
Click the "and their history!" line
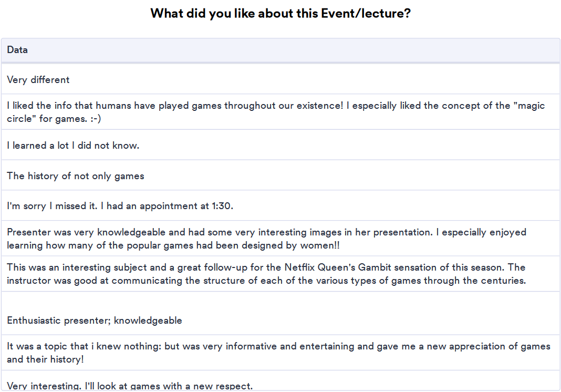tap(45, 359)
